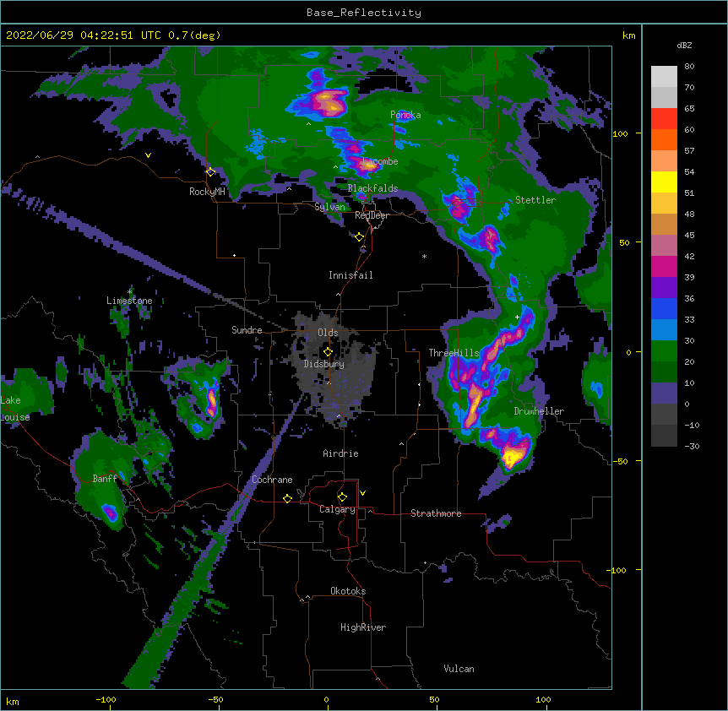Screen dimensions: 728x711
Task: Click the Blackfalds label
Action: tap(372, 188)
